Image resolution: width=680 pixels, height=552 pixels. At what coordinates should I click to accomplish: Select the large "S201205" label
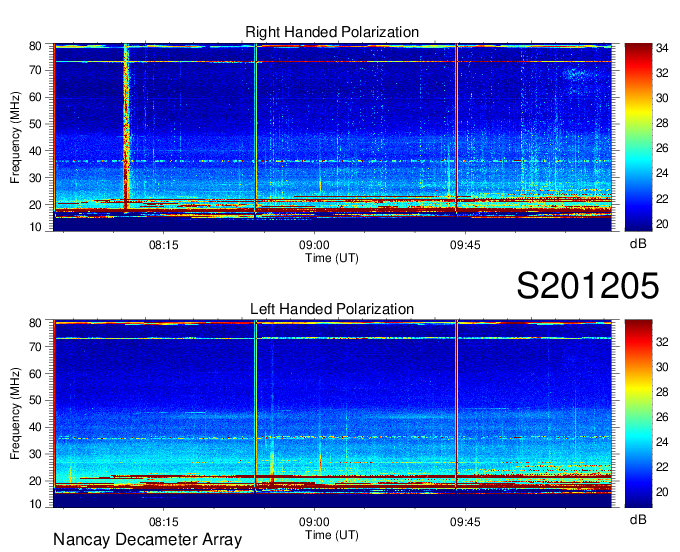(588, 285)
